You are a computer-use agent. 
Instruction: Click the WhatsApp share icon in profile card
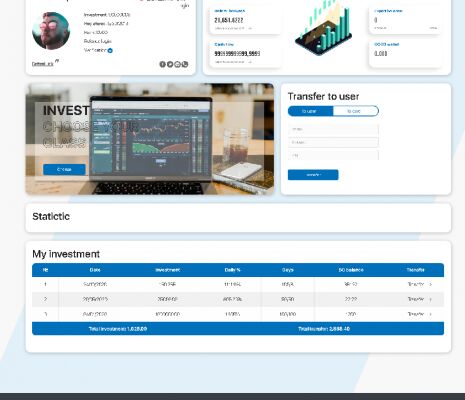click(x=185, y=64)
